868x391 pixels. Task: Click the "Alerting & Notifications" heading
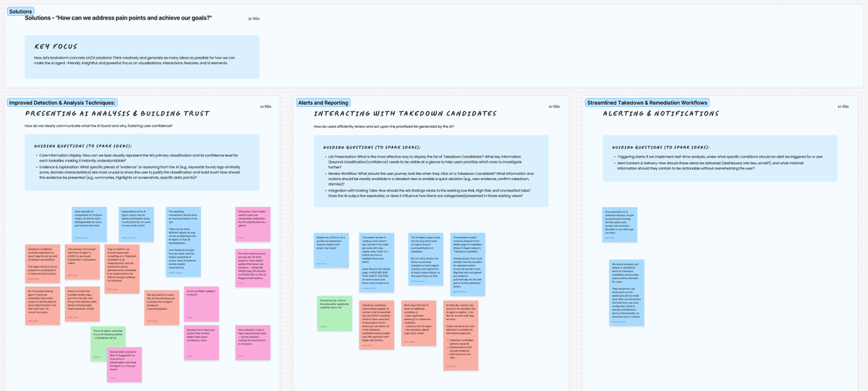coord(661,113)
